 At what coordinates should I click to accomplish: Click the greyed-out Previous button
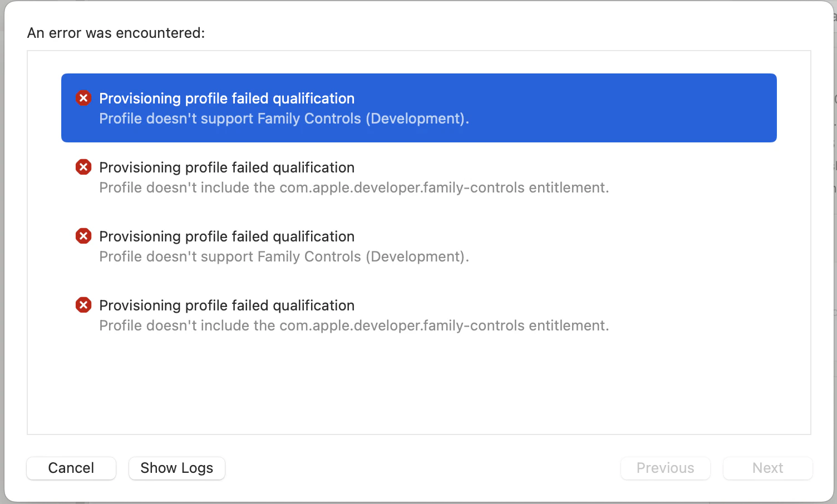pyautogui.click(x=665, y=468)
